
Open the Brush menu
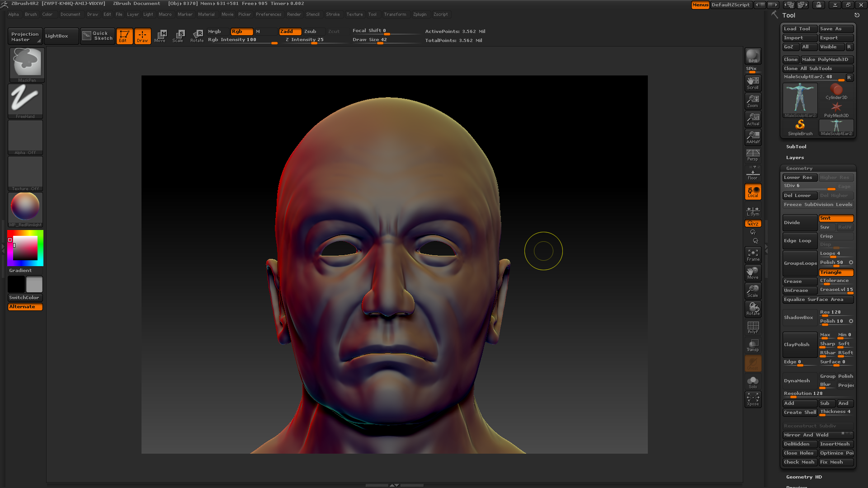tap(31, 14)
